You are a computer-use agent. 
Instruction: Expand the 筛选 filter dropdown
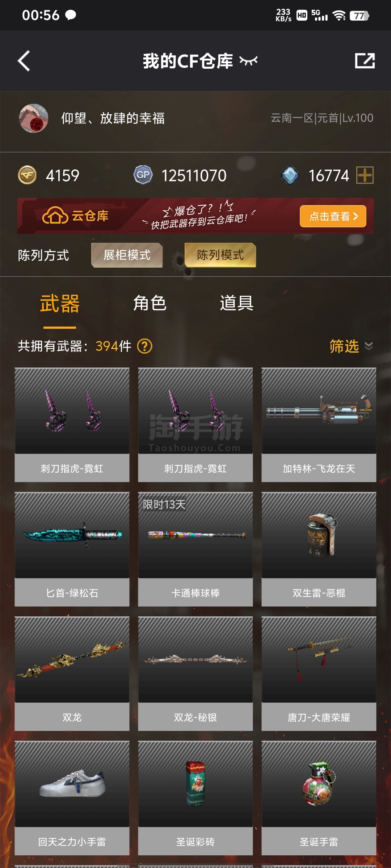tap(351, 346)
